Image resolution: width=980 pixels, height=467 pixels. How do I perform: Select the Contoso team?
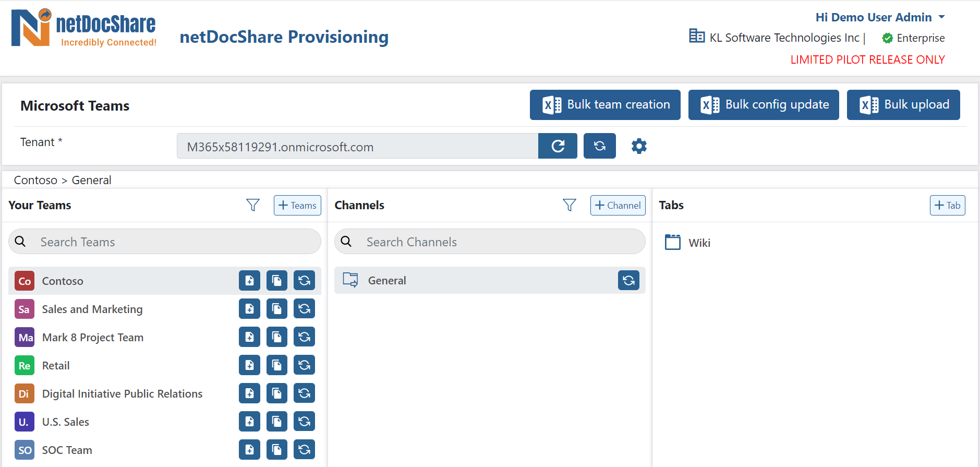pyautogui.click(x=165, y=281)
